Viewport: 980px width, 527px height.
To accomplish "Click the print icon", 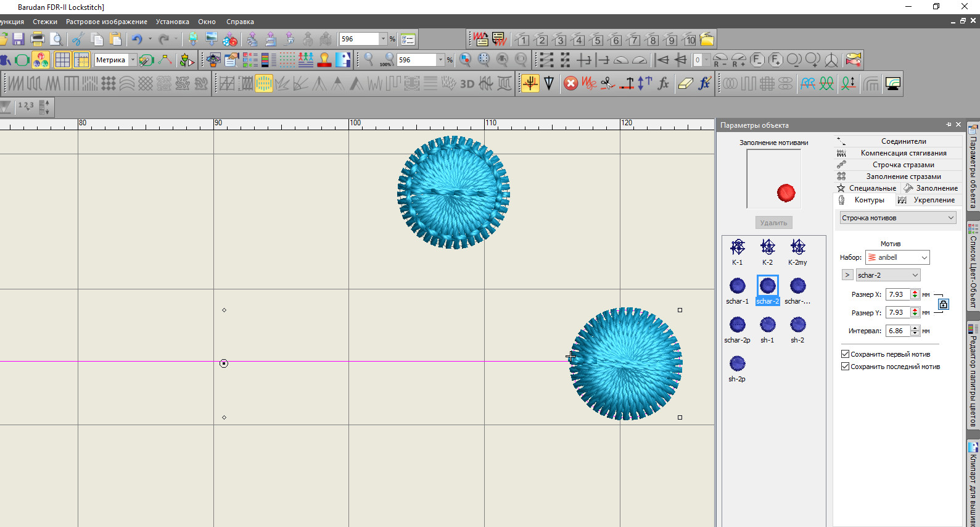I will tap(38, 39).
